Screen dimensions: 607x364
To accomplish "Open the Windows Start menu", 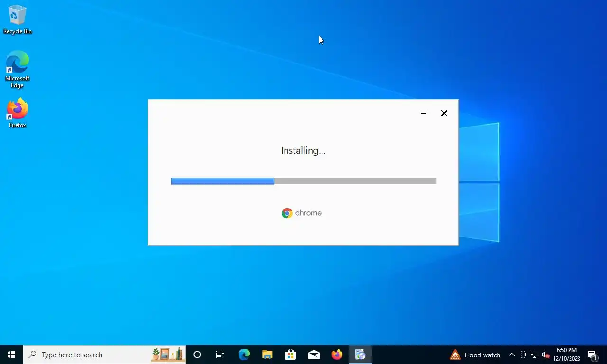I will 11,355.
